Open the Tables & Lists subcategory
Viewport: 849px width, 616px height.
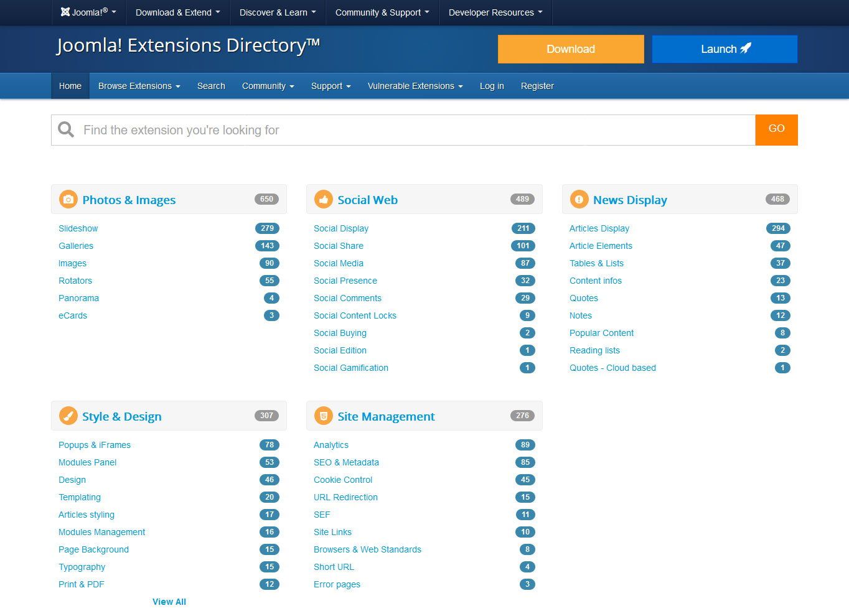[596, 263]
